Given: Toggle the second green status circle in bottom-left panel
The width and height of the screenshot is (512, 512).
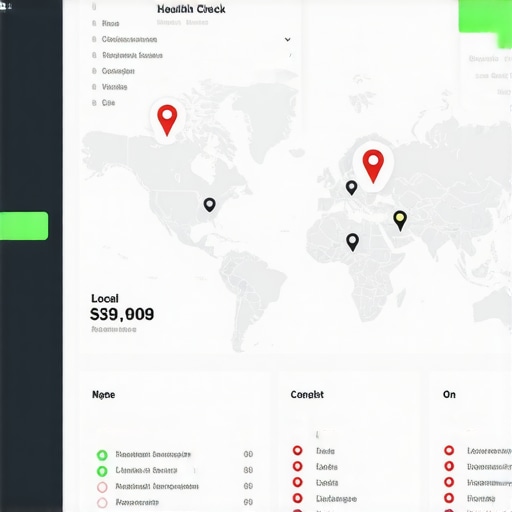Looking at the screenshot, I should tap(102, 471).
